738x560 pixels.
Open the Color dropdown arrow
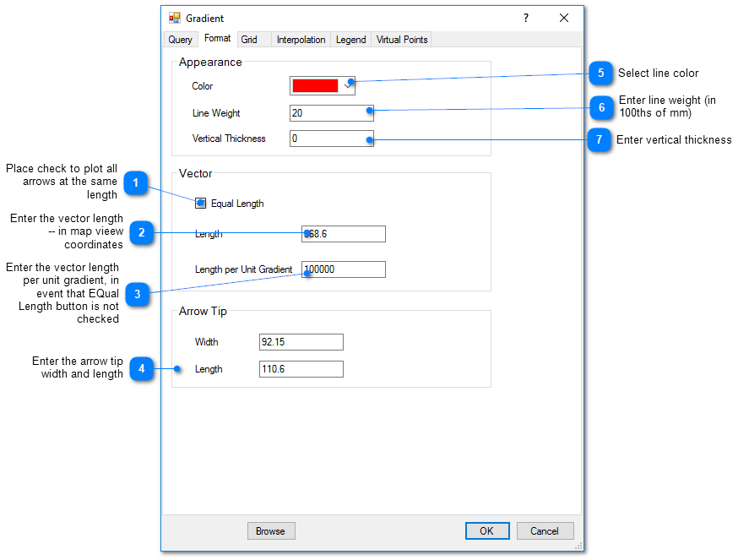(x=347, y=85)
